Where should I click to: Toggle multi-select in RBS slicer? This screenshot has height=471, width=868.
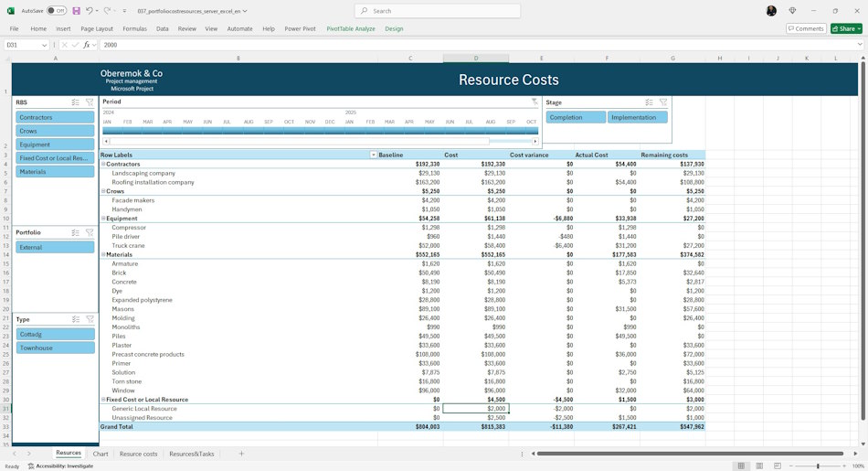(75, 102)
